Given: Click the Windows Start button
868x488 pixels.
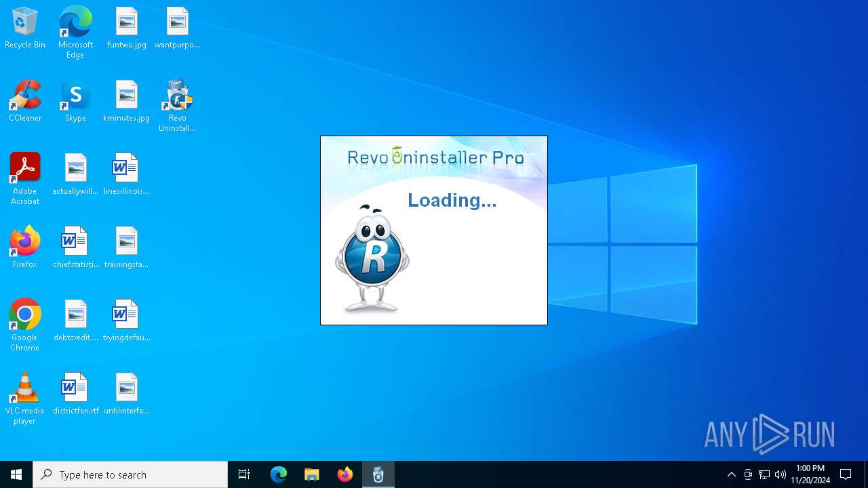Looking at the screenshot, I should click(16, 474).
